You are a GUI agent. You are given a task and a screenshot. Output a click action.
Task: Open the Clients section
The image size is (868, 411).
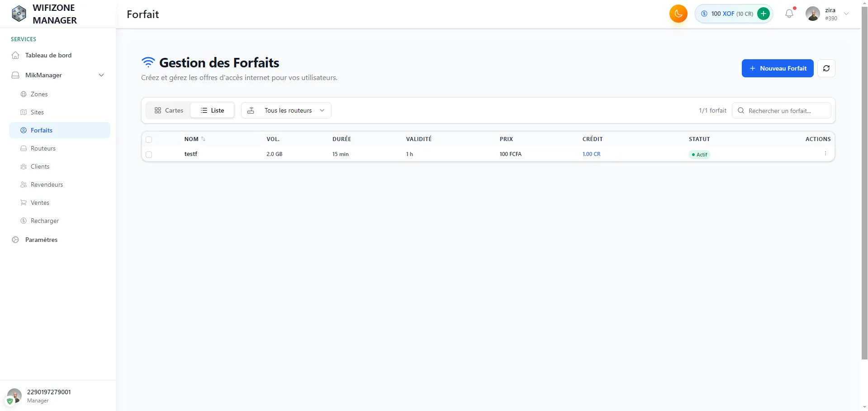point(41,166)
